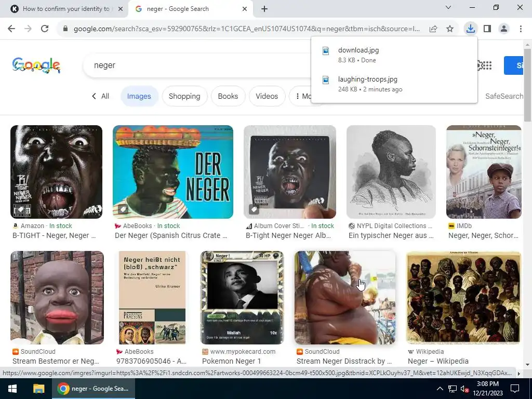Select the Books filter chip
The width and height of the screenshot is (532, 399).
pyautogui.click(x=228, y=96)
